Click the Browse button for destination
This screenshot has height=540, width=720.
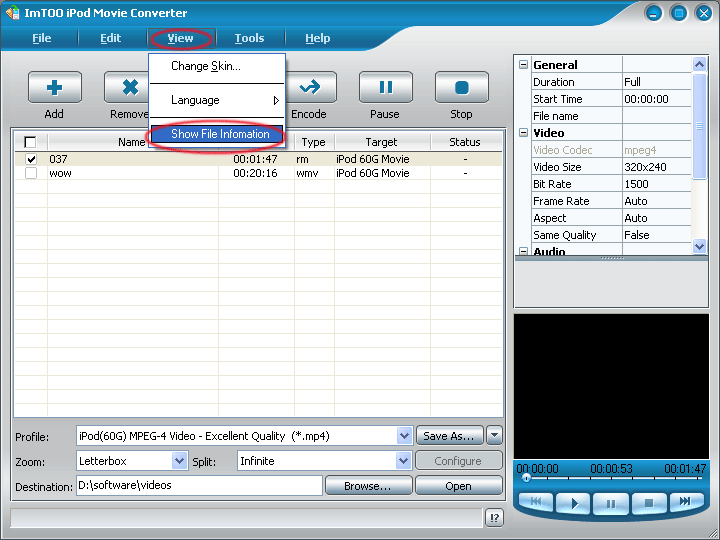pos(368,486)
